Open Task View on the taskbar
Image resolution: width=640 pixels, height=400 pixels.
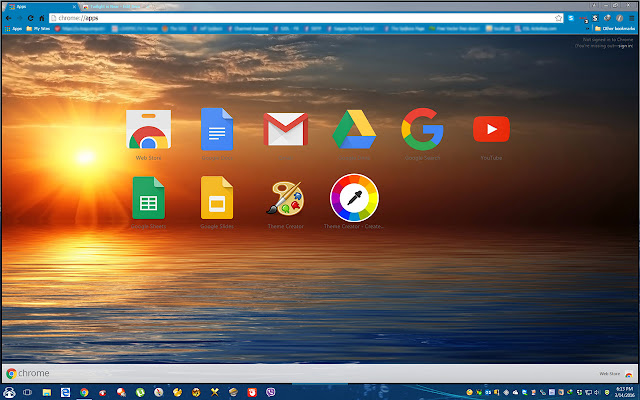click(x=27, y=392)
